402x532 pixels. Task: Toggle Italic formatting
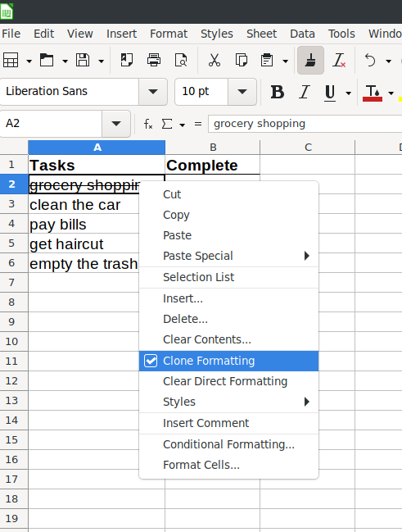305,92
